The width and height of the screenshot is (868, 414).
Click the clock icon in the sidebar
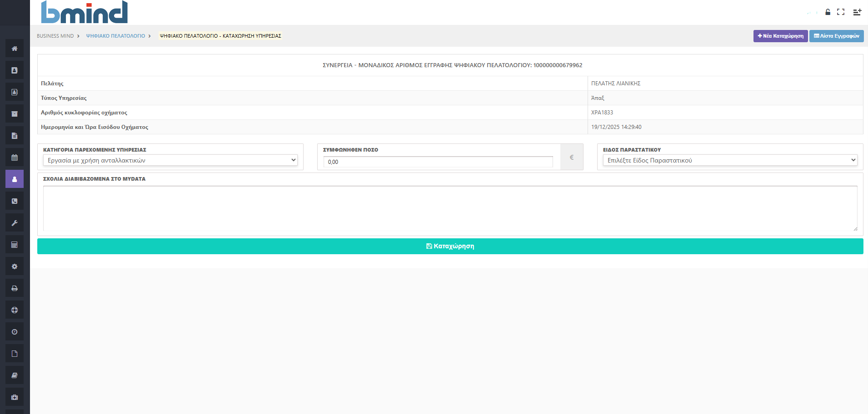(15, 332)
